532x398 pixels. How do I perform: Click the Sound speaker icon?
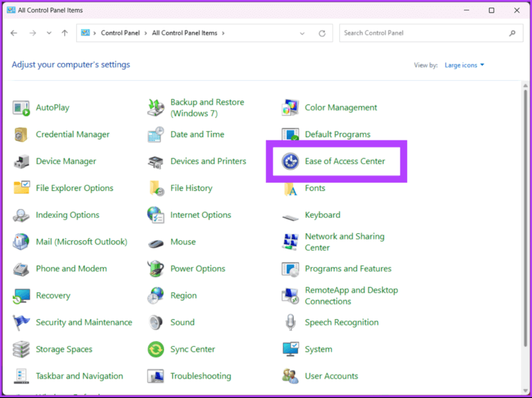156,323
